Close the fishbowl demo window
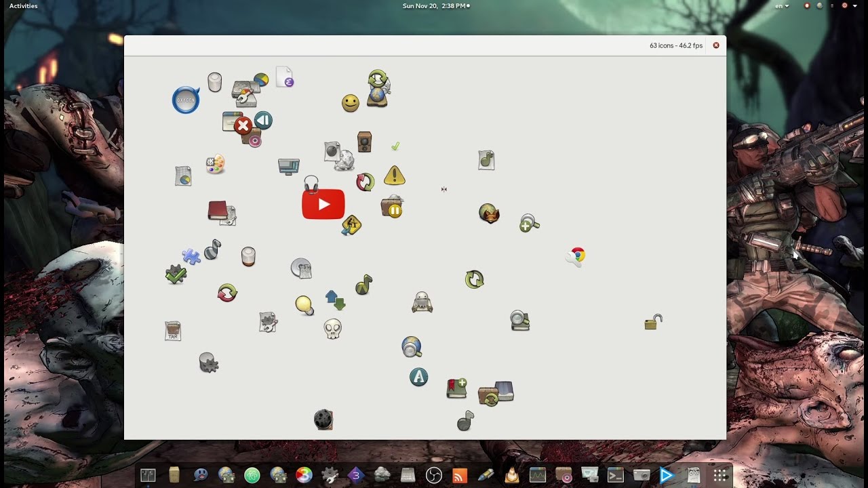 click(715, 45)
